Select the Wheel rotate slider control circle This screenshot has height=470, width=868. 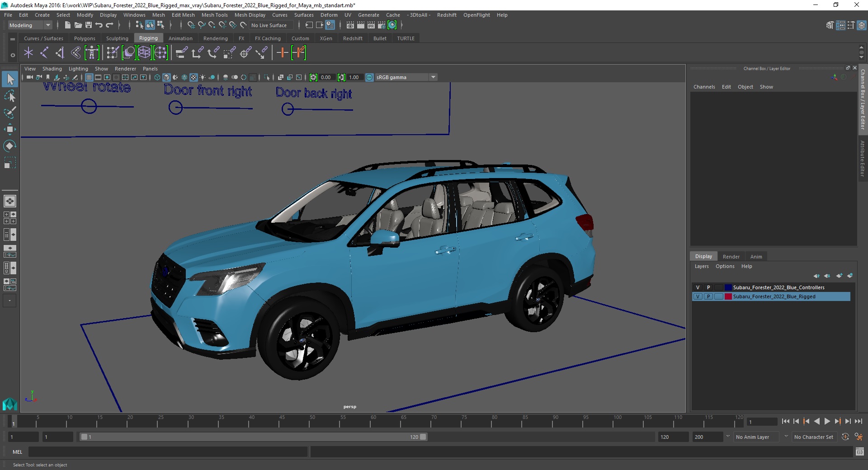click(89, 107)
